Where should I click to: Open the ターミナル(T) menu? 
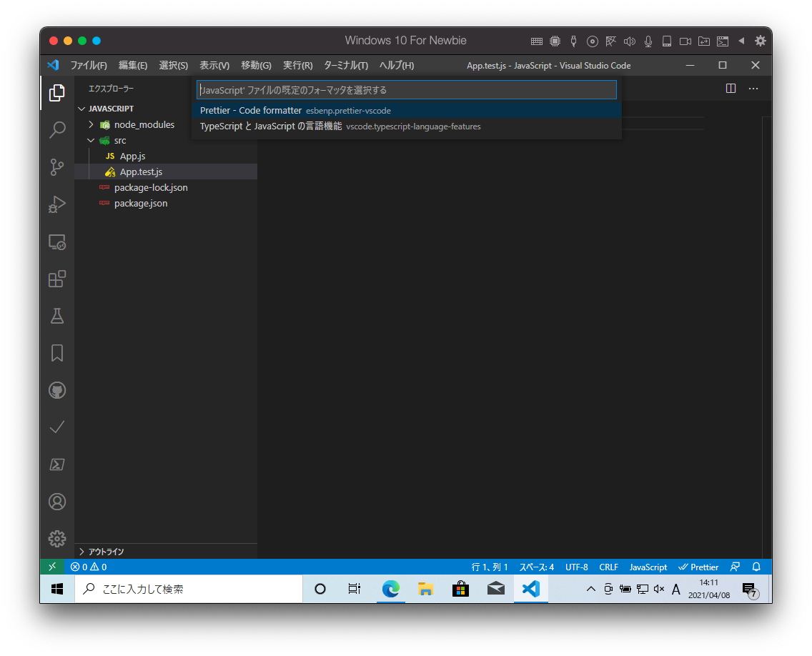[346, 65]
